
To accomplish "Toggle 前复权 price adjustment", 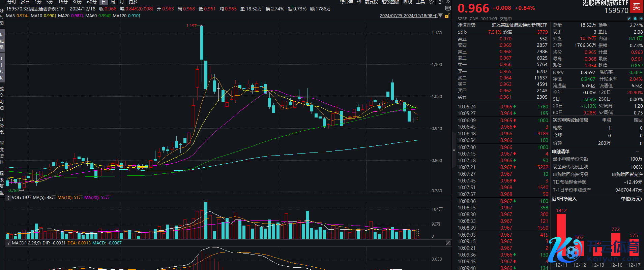I will pos(371,2).
